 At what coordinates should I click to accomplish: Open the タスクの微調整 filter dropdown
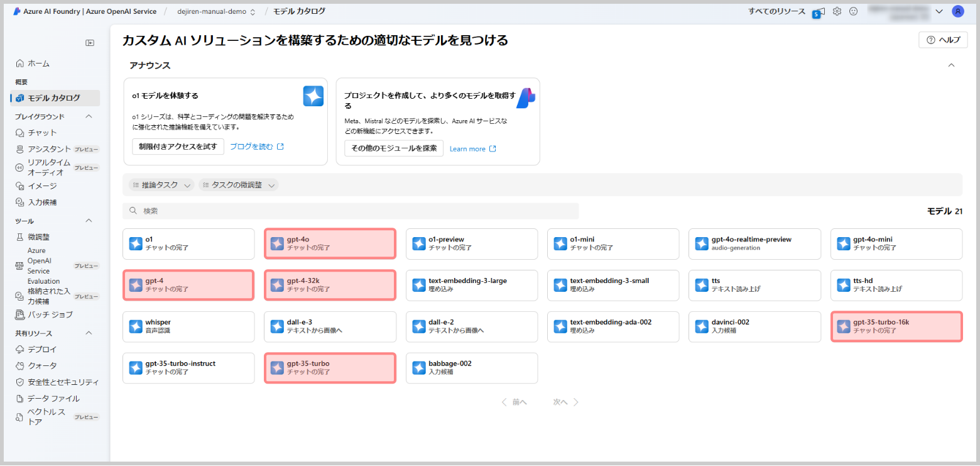coord(239,185)
